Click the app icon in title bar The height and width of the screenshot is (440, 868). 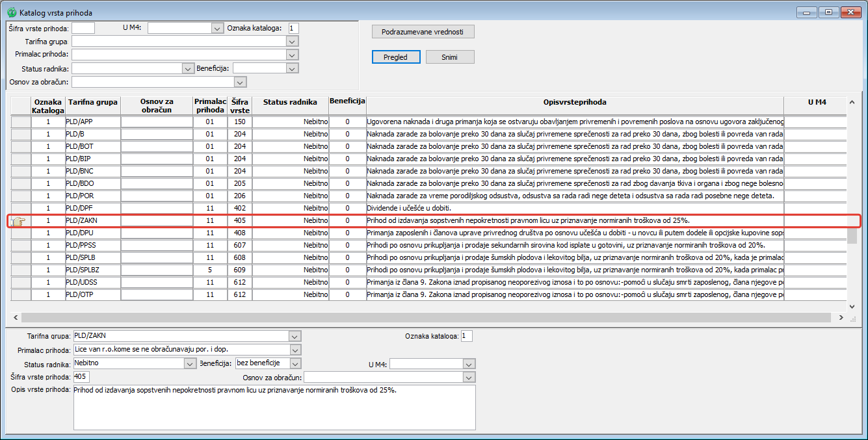tap(10, 12)
